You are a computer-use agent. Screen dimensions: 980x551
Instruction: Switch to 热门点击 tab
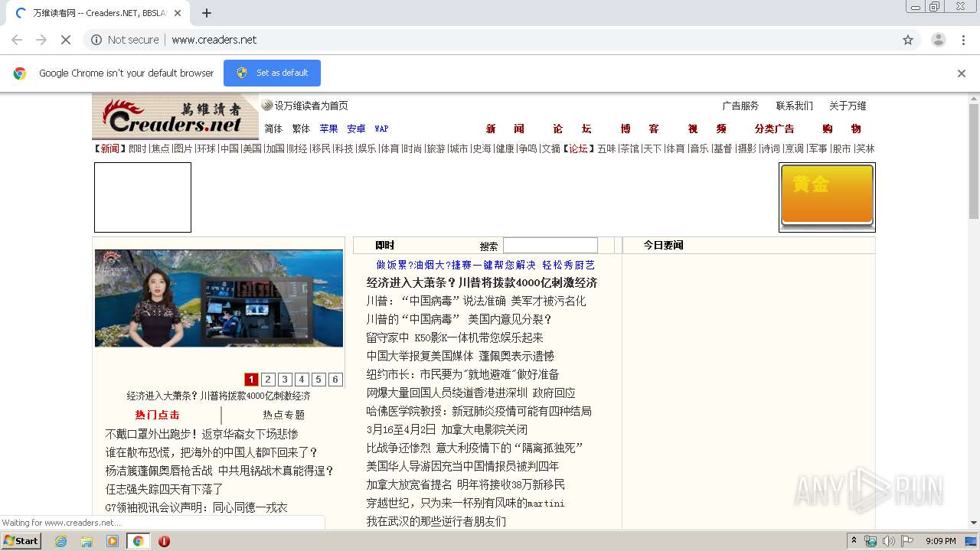point(157,415)
